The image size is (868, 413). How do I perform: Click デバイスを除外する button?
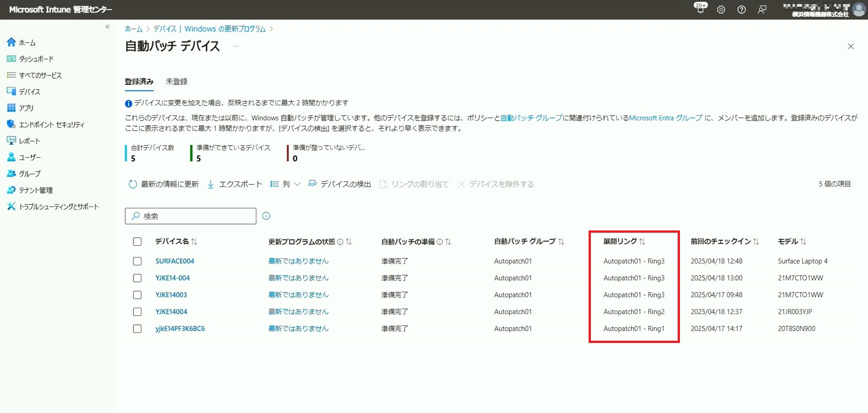[496, 184]
